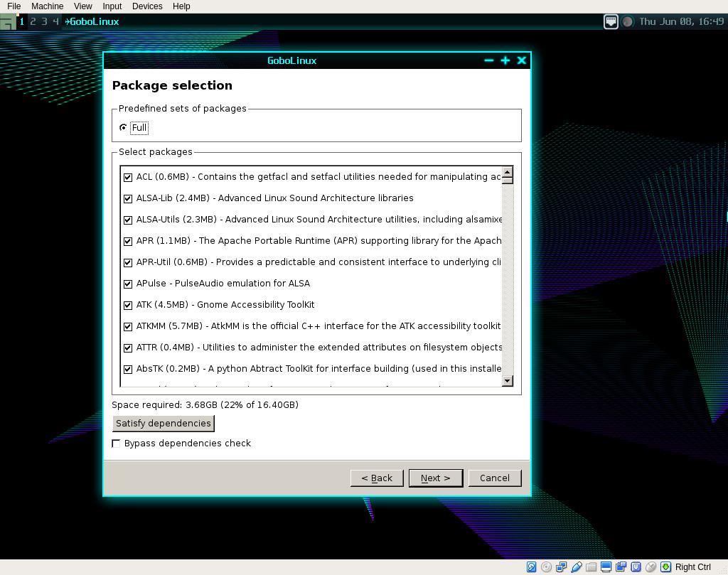Click the VirtualBox hard disk activity icon
Screen dimensions: 728x575
point(531,566)
